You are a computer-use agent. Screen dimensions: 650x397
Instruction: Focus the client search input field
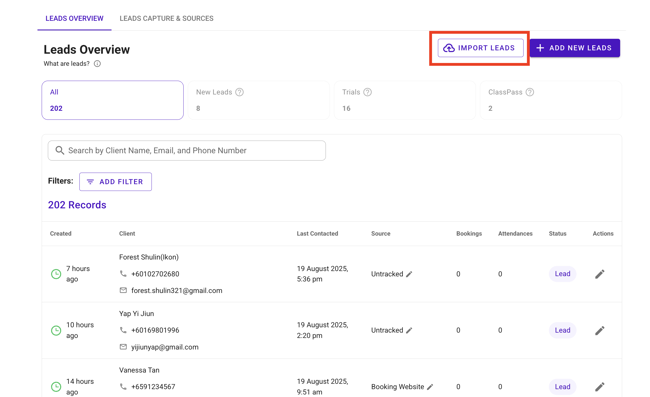(x=187, y=150)
